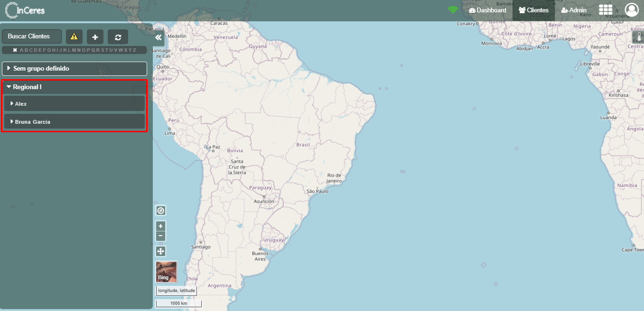This screenshot has height=311, width=644.
Task: Expand the Bruna Garcia entry
Action: tap(75, 121)
